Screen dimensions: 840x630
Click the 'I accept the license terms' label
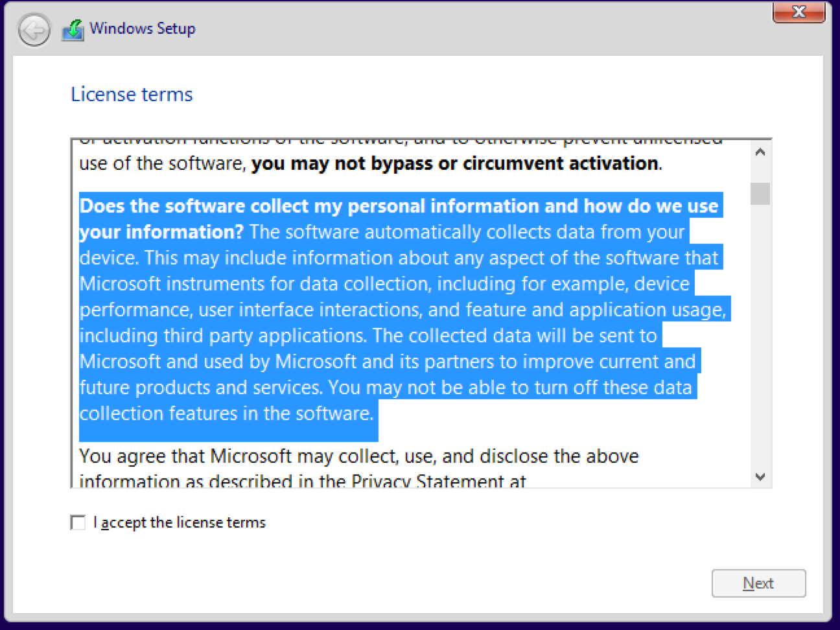click(180, 522)
